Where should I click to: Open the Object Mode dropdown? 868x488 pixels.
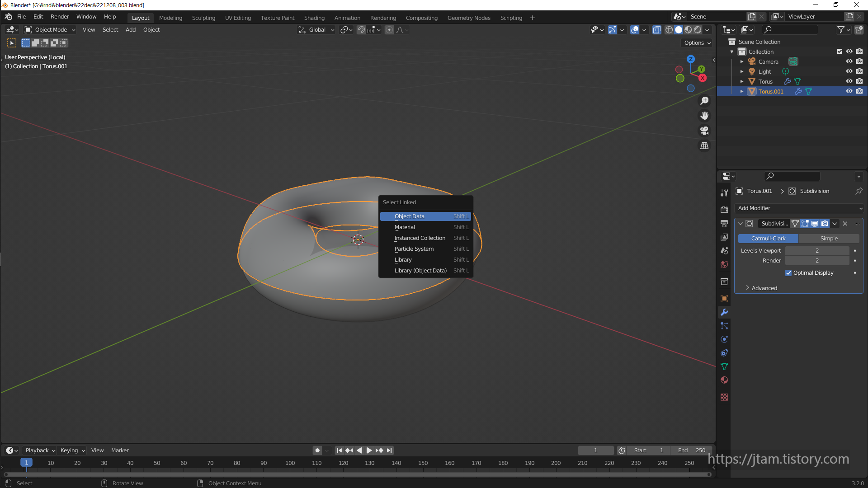[50, 30]
